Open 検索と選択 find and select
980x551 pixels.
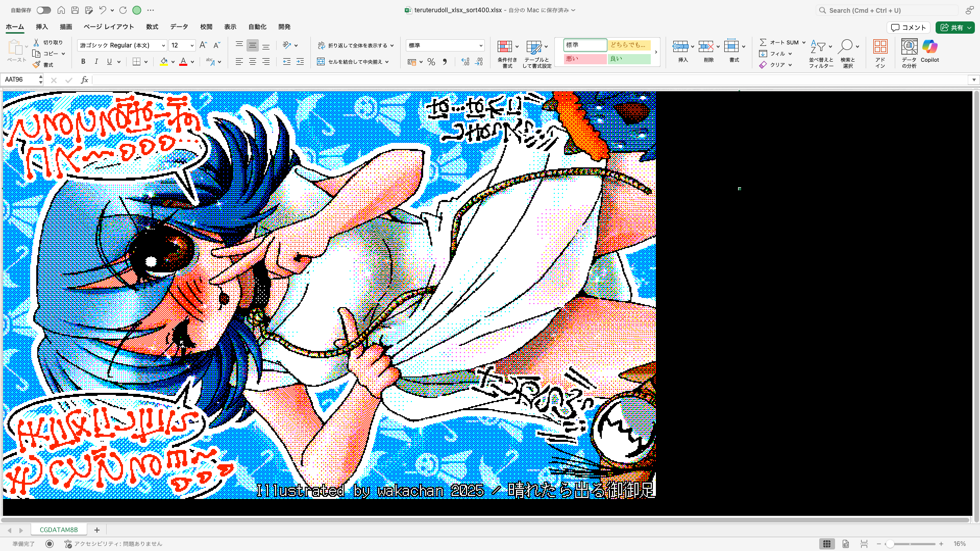tap(848, 54)
